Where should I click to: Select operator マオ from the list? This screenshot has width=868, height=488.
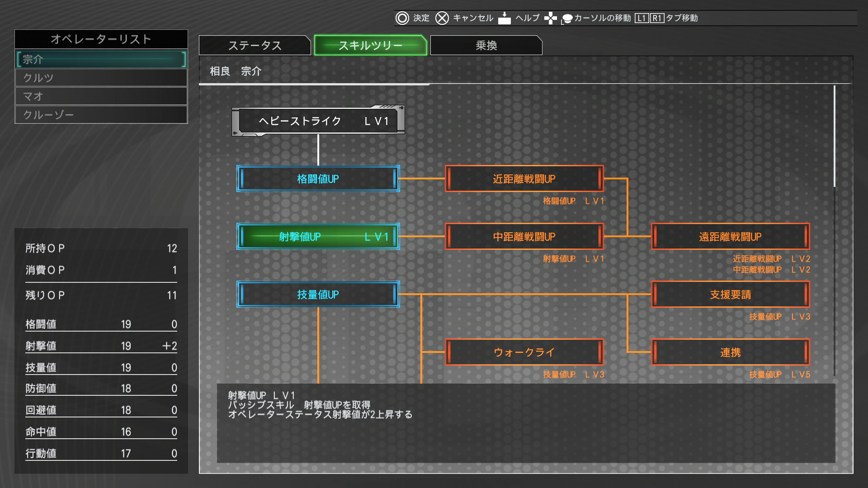tap(101, 96)
